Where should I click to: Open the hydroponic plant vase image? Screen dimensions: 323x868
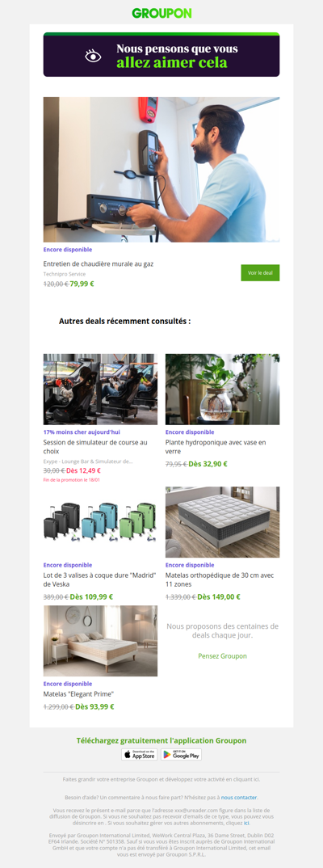click(x=222, y=390)
